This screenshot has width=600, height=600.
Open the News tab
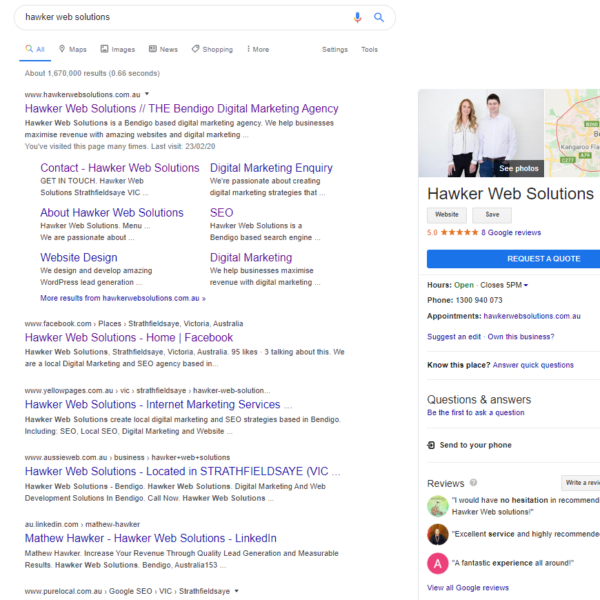(x=163, y=49)
